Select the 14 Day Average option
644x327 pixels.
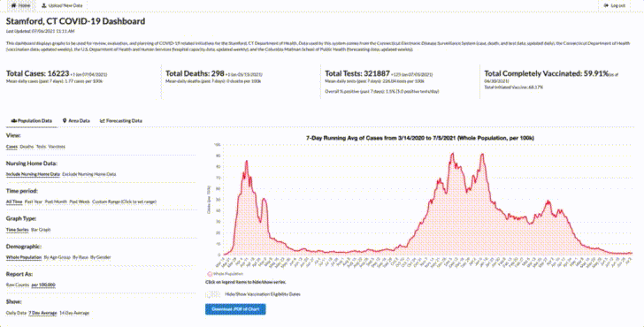74,313
